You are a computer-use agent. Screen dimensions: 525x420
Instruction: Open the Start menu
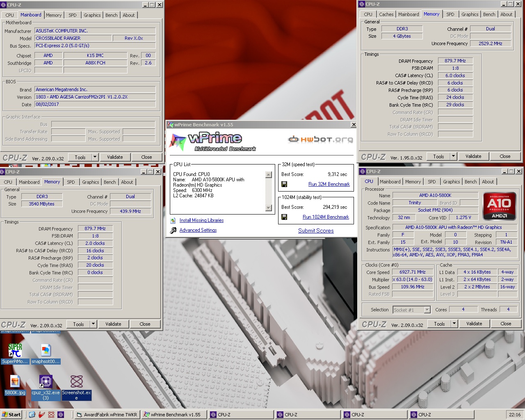(x=11, y=415)
